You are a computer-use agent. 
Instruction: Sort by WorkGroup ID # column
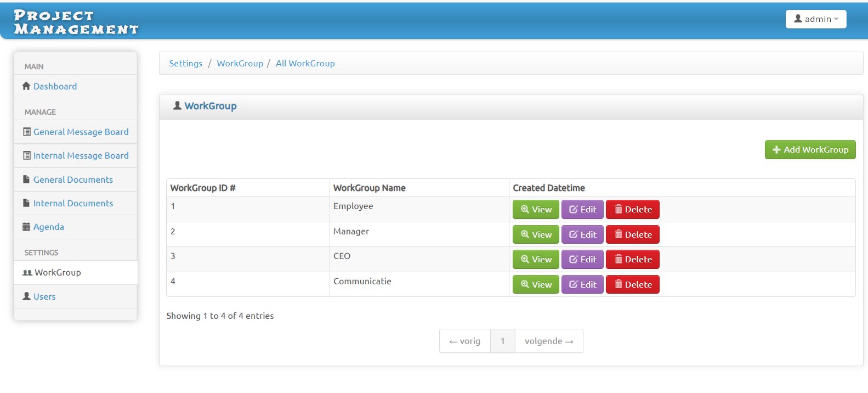pyautogui.click(x=248, y=188)
